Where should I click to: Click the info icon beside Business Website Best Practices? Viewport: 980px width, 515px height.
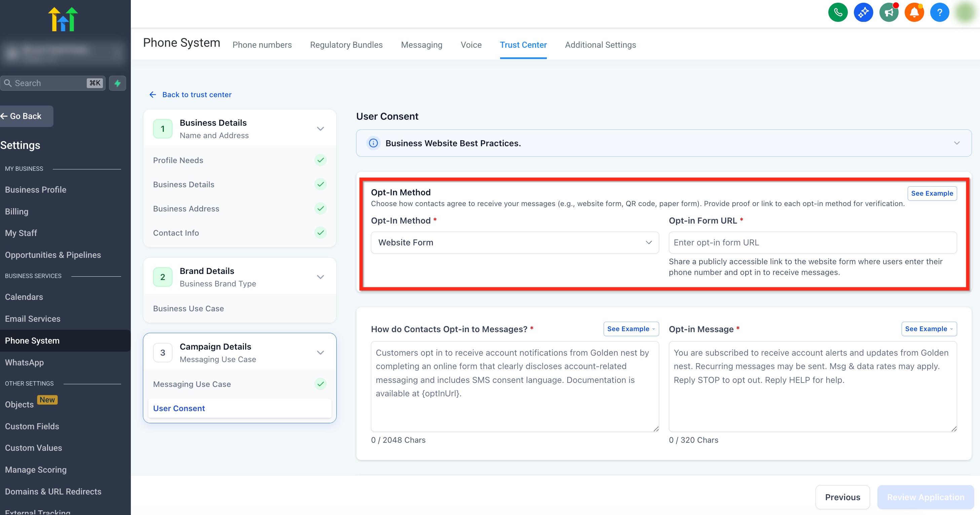(x=373, y=143)
